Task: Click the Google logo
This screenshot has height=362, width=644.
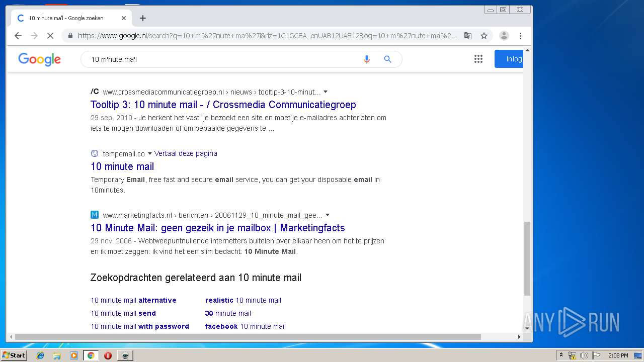Action: click(x=39, y=59)
